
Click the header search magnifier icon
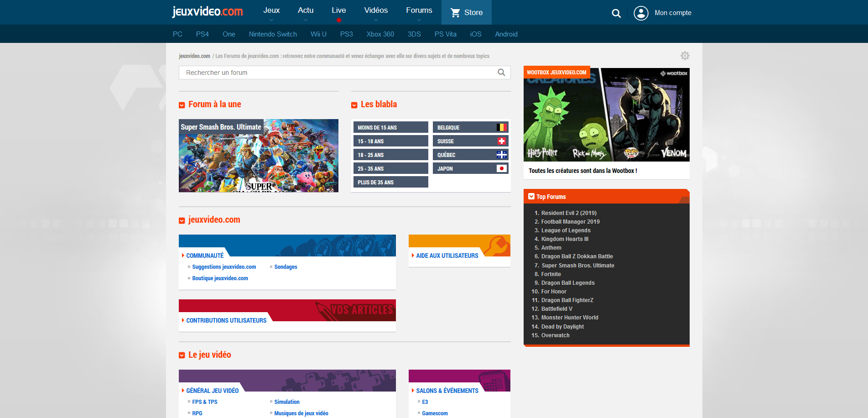[616, 13]
